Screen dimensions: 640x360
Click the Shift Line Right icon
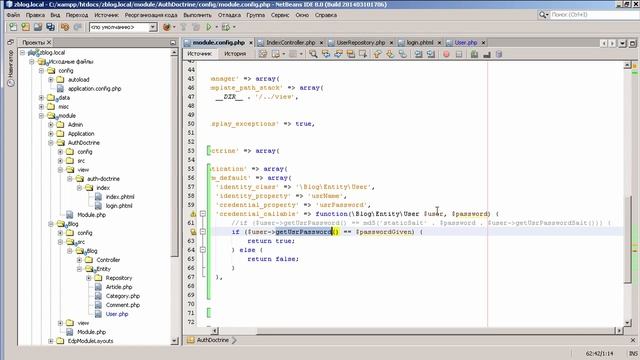(x=431, y=54)
